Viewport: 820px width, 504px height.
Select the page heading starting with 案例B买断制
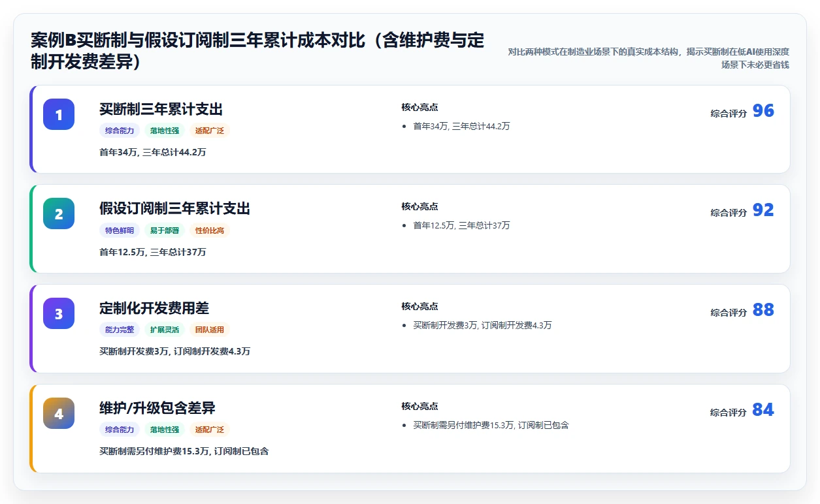[x=257, y=51]
